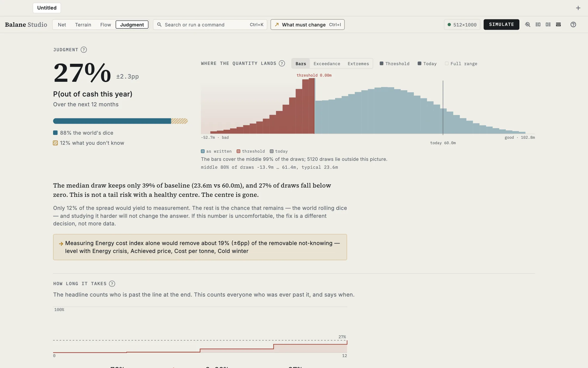Open the Net tab
The width and height of the screenshot is (588, 368).
[62, 25]
